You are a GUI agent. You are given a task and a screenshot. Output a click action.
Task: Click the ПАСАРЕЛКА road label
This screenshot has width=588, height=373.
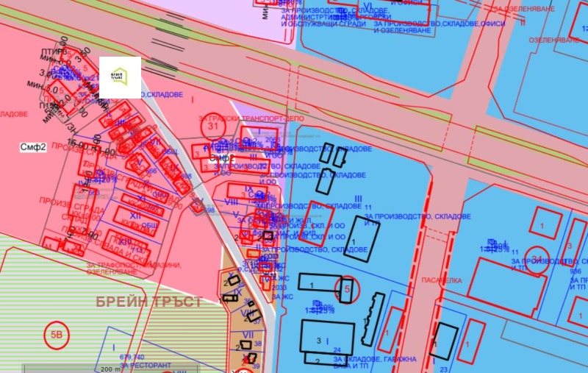click(x=442, y=280)
